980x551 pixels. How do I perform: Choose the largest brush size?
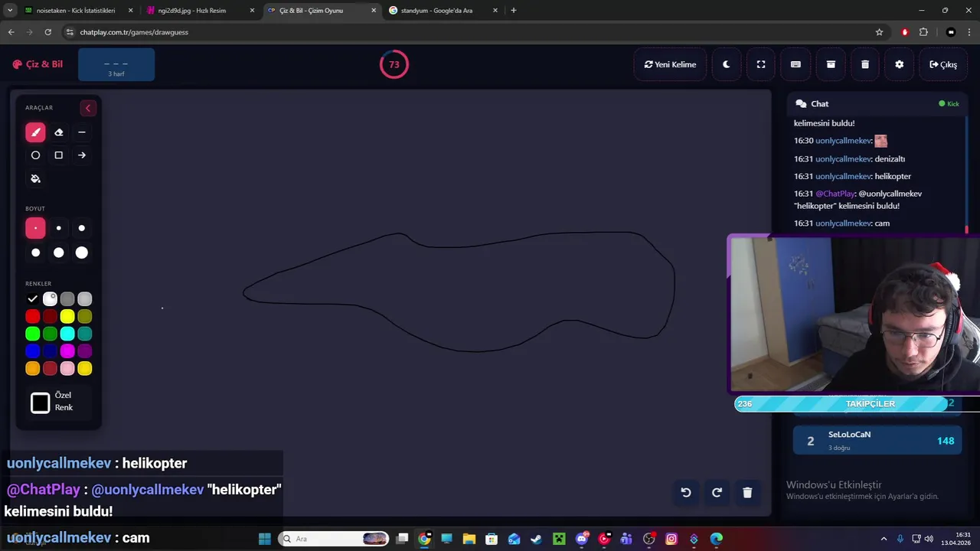82,253
